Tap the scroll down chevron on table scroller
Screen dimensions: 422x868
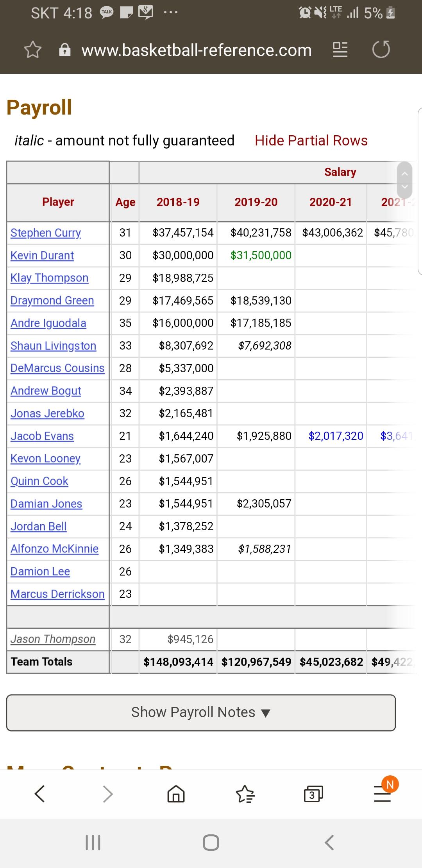pos(405,187)
